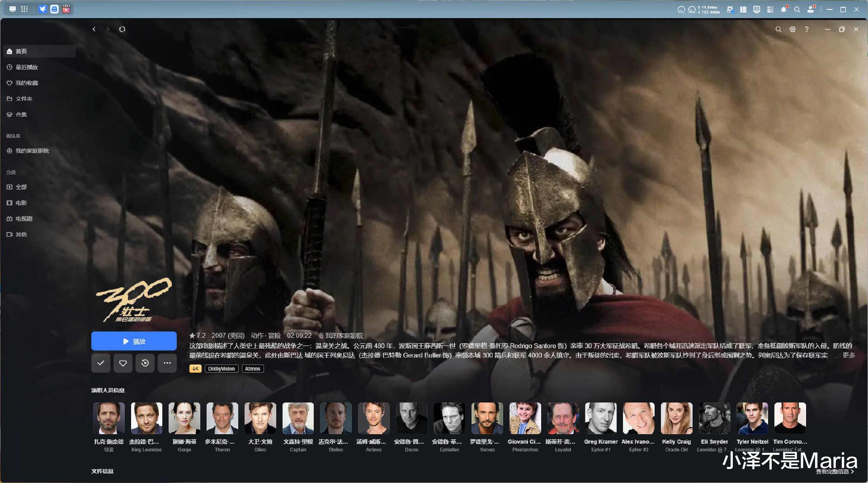Open the RAM usage gauge
The image size is (868, 483).
coord(692,9)
